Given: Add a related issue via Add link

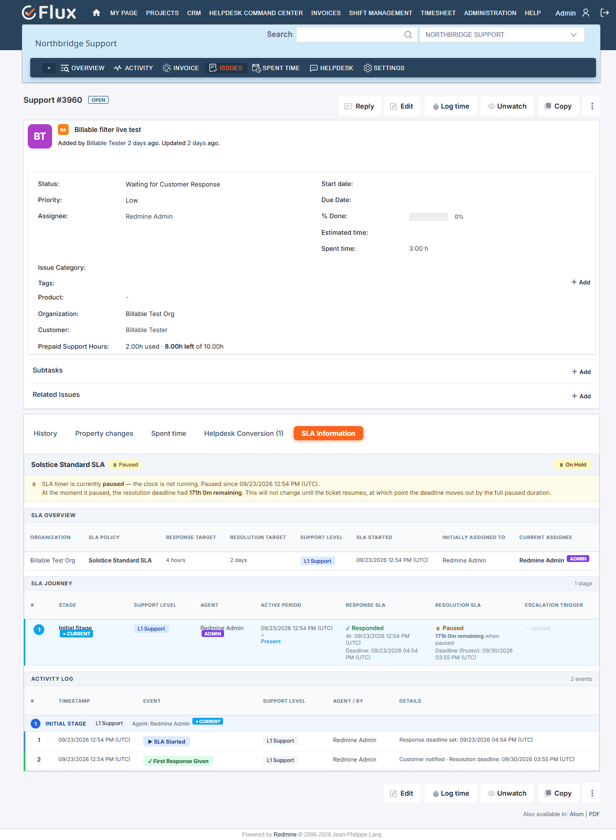Looking at the screenshot, I should (581, 396).
